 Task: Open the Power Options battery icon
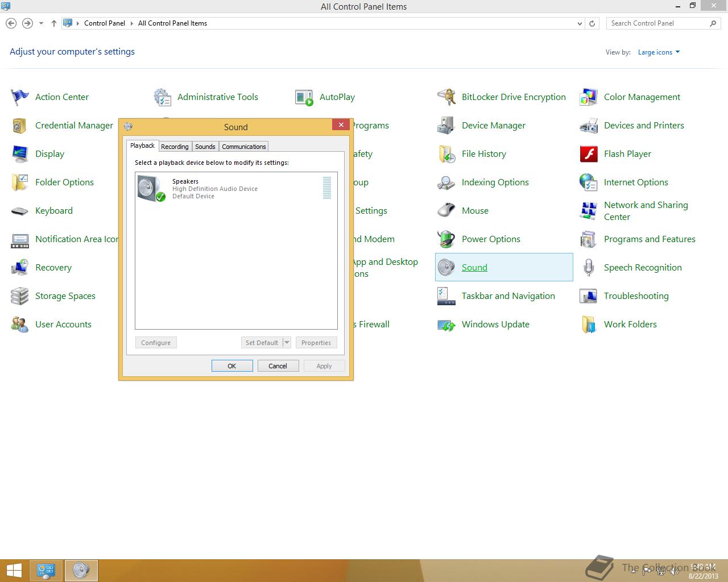click(x=446, y=239)
